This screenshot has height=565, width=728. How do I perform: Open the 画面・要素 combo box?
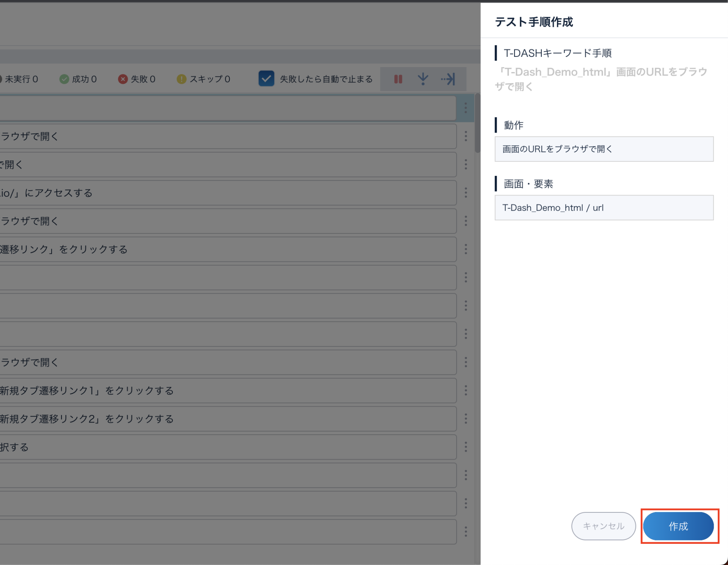pos(604,208)
